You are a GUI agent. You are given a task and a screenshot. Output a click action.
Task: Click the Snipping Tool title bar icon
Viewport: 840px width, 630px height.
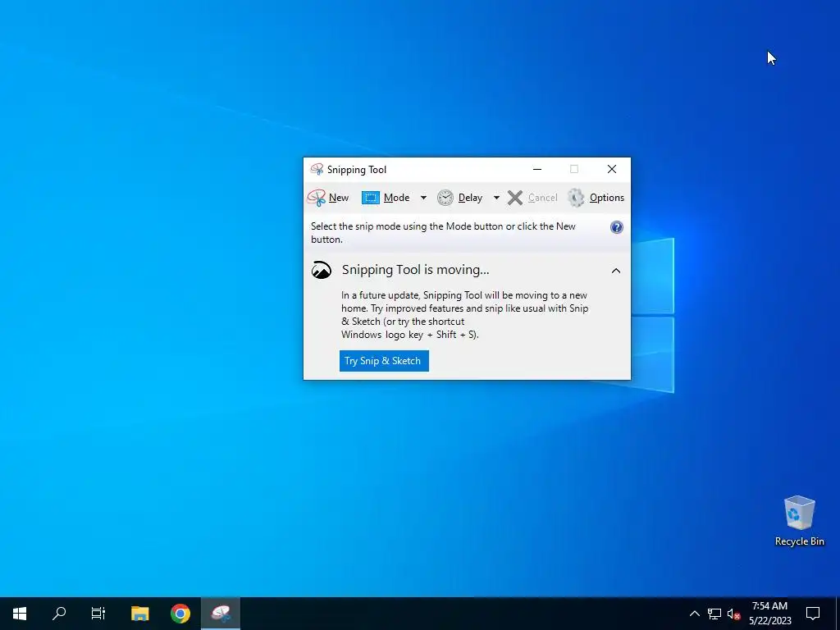(317, 169)
